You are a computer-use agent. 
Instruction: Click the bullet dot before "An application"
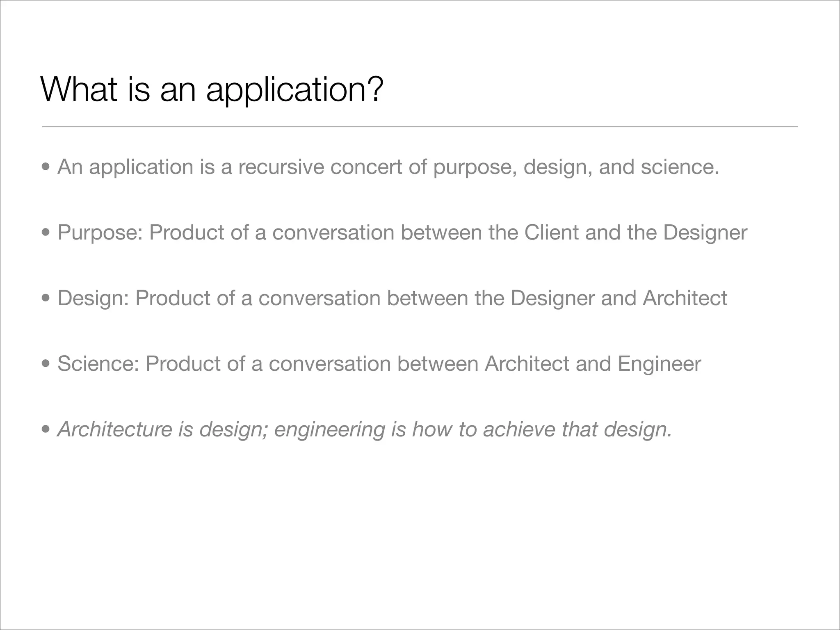click(x=46, y=167)
